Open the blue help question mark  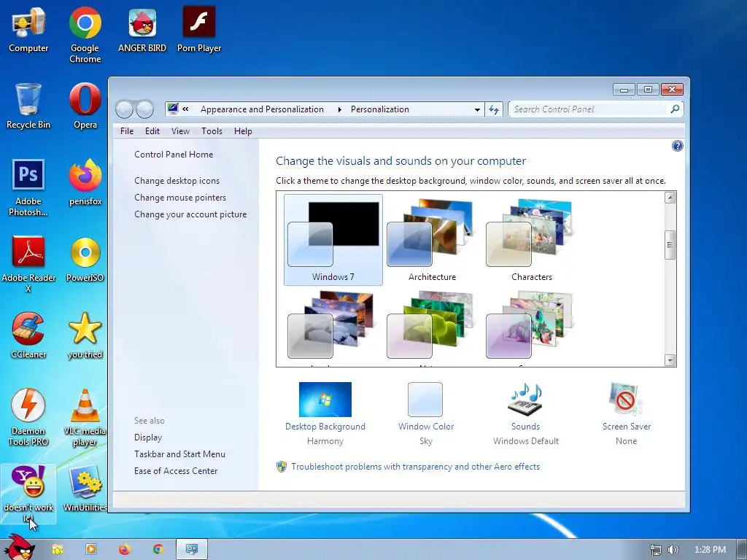677,146
